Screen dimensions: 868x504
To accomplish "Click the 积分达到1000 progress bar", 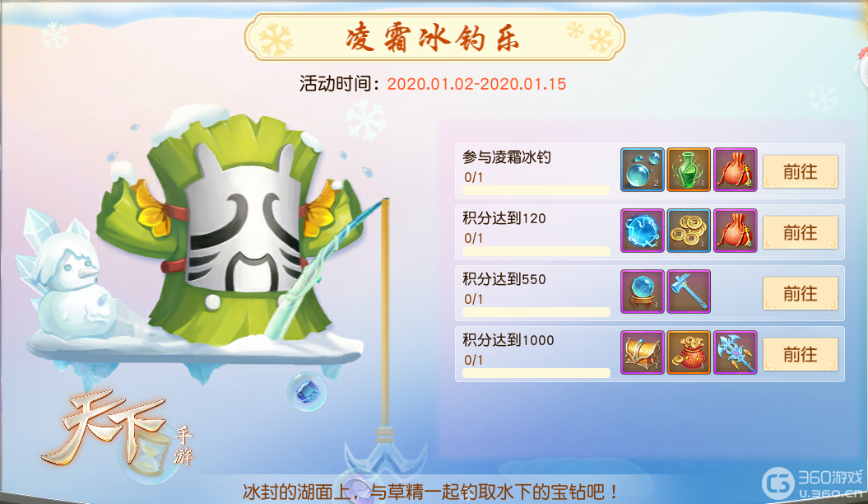I will pyautogui.click(x=536, y=373).
